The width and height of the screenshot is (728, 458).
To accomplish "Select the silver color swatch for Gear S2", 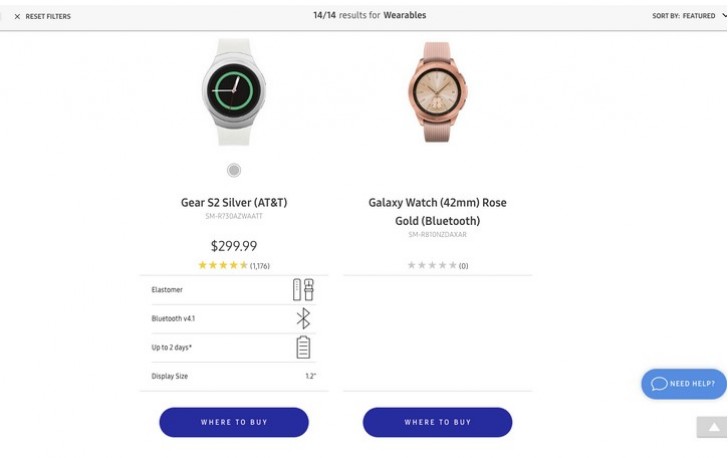I will point(234,171).
